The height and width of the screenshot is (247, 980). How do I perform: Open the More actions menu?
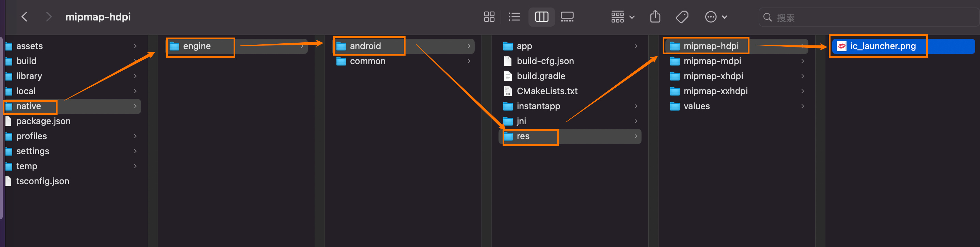716,17
